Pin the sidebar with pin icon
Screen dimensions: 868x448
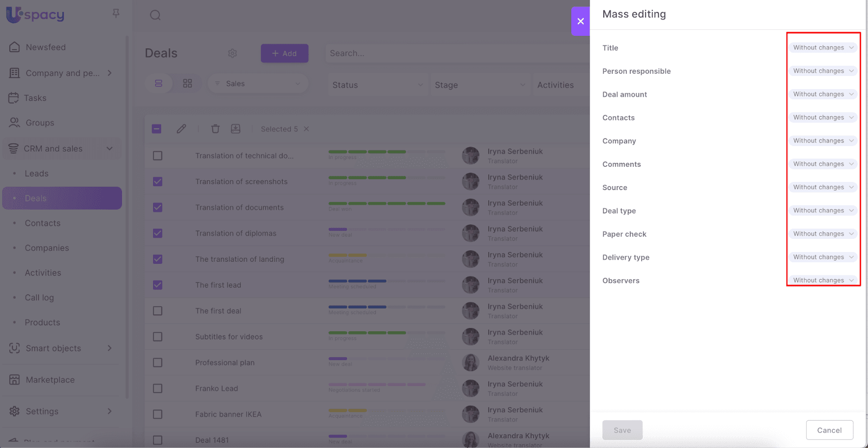(x=116, y=13)
